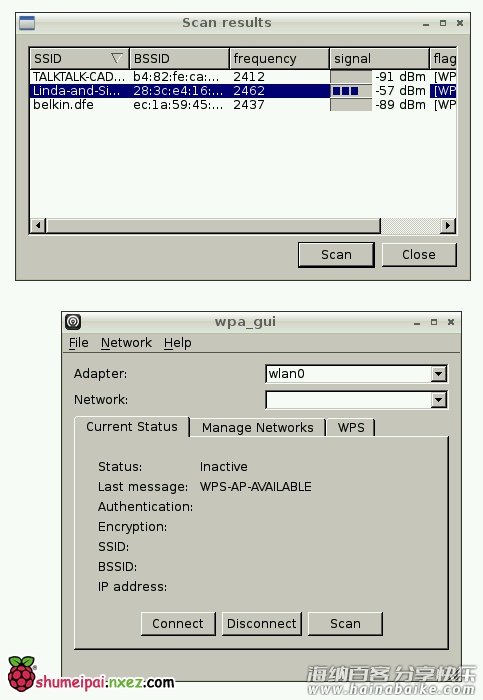Click the horizontal scrollbar left arrow
Viewport: 483px width, 700px height.
click(x=38, y=225)
